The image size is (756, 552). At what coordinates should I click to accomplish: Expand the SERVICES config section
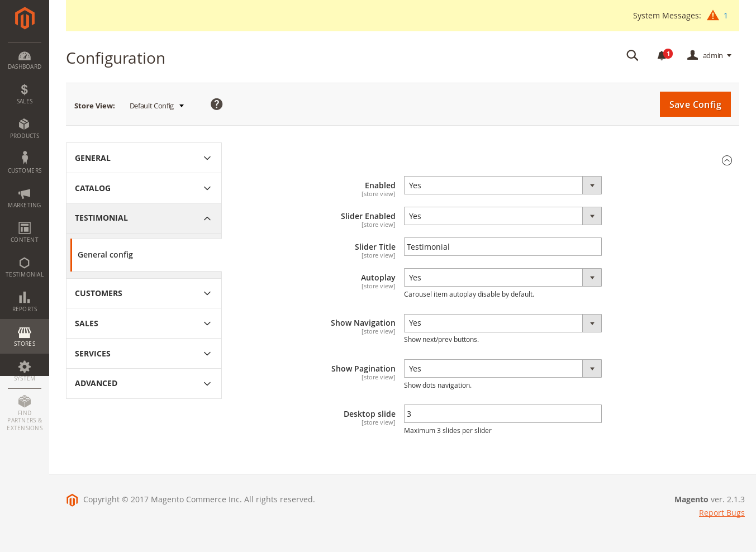tap(144, 354)
